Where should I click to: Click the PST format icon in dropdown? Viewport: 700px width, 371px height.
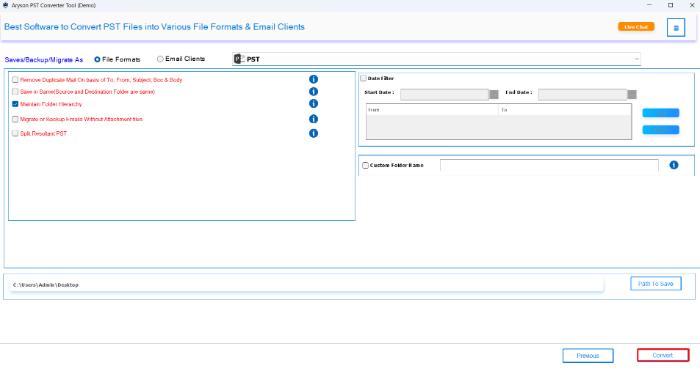point(239,59)
